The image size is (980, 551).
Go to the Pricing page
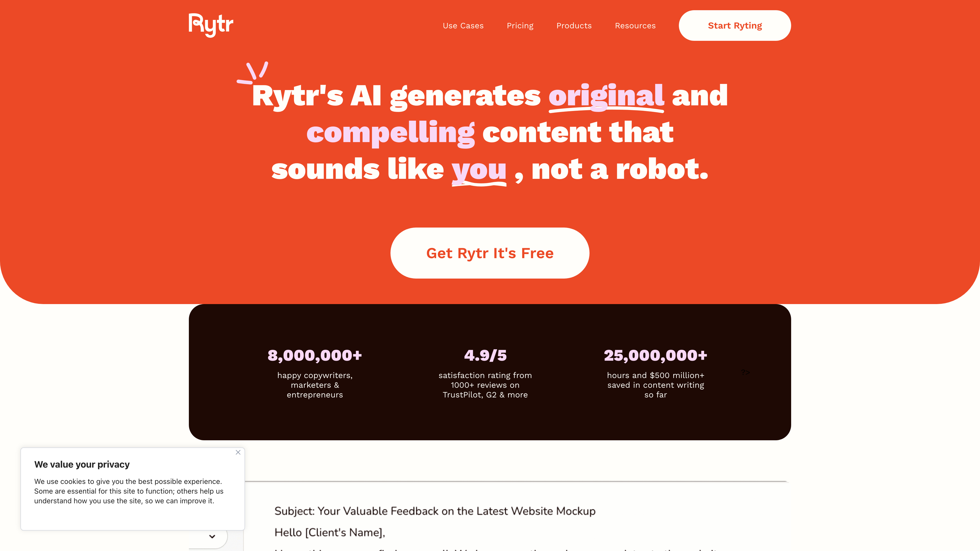pyautogui.click(x=520, y=26)
